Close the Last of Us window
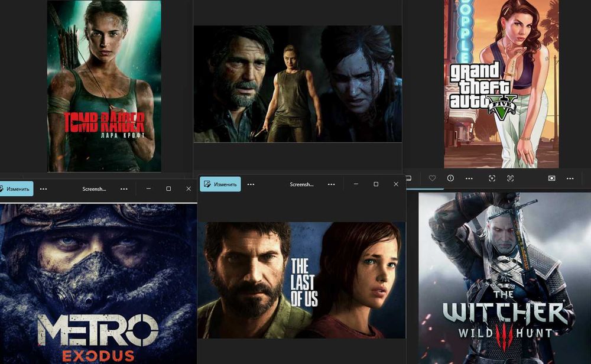The width and height of the screenshot is (591, 364). tap(396, 184)
